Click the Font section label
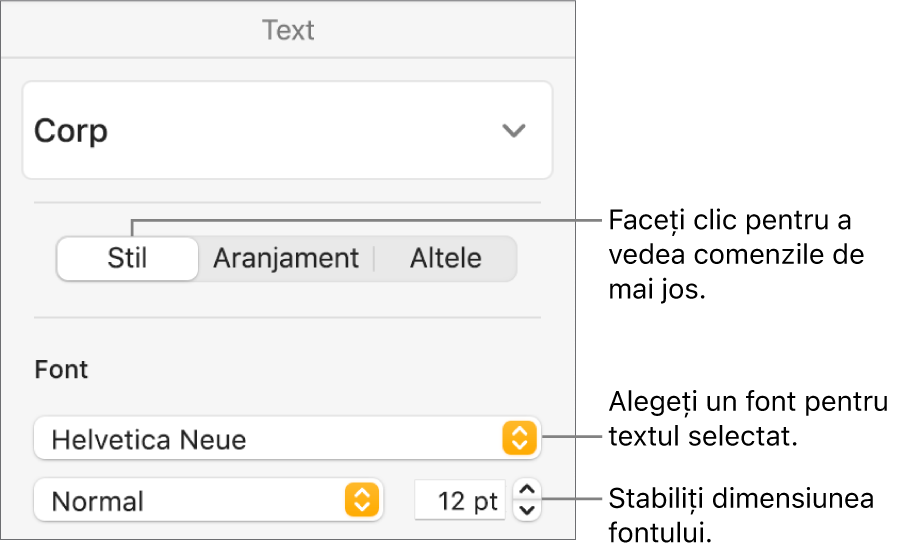The width and height of the screenshot is (902, 559). 61,369
